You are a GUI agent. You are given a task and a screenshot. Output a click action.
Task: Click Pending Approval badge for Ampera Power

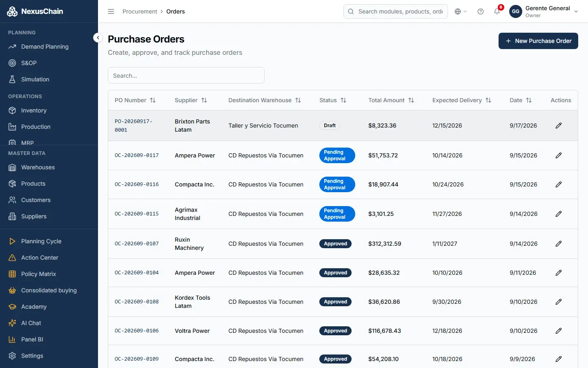pyautogui.click(x=337, y=155)
